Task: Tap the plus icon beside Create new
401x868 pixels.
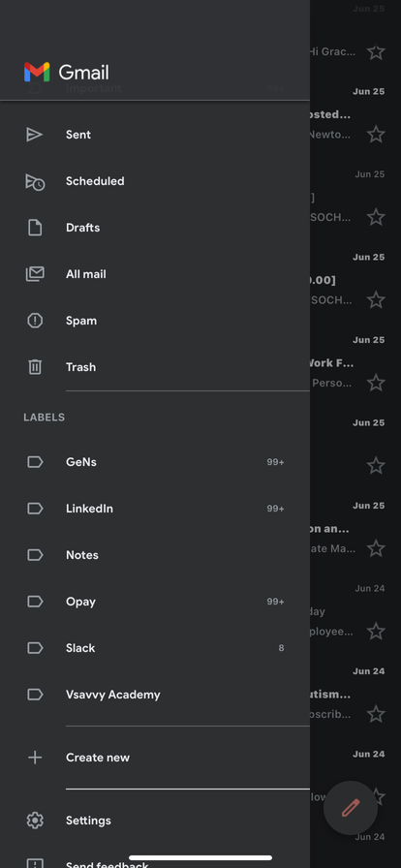Action: click(35, 758)
